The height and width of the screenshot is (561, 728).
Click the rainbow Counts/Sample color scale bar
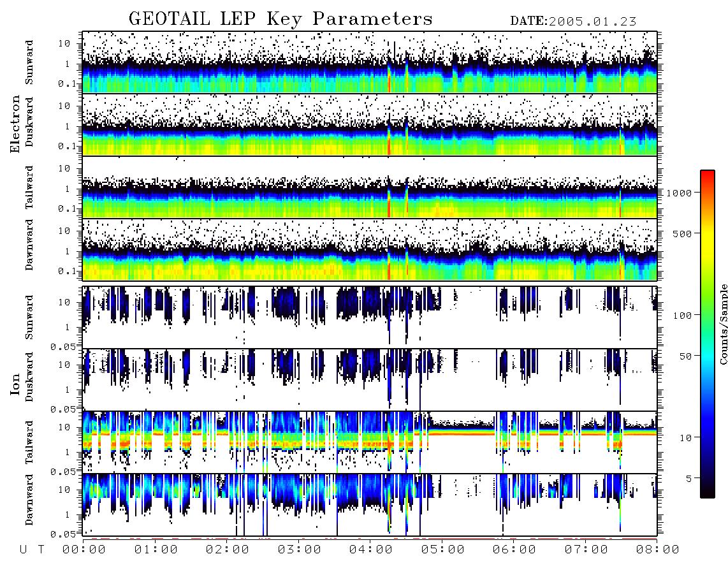tap(708, 335)
